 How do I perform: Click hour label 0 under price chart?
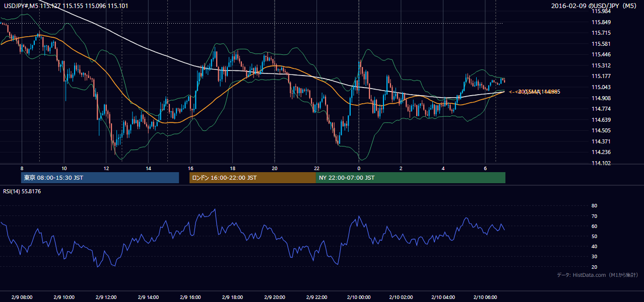(x=359, y=168)
